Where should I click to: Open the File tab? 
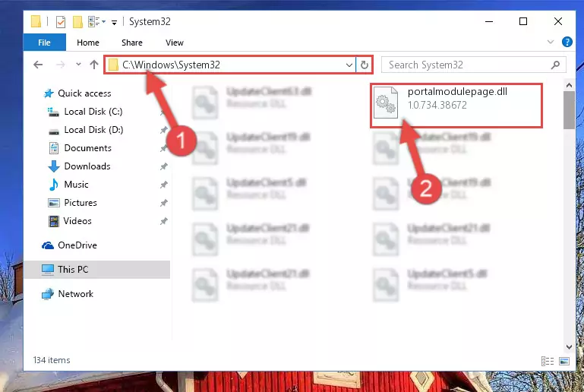[x=44, y=43]
